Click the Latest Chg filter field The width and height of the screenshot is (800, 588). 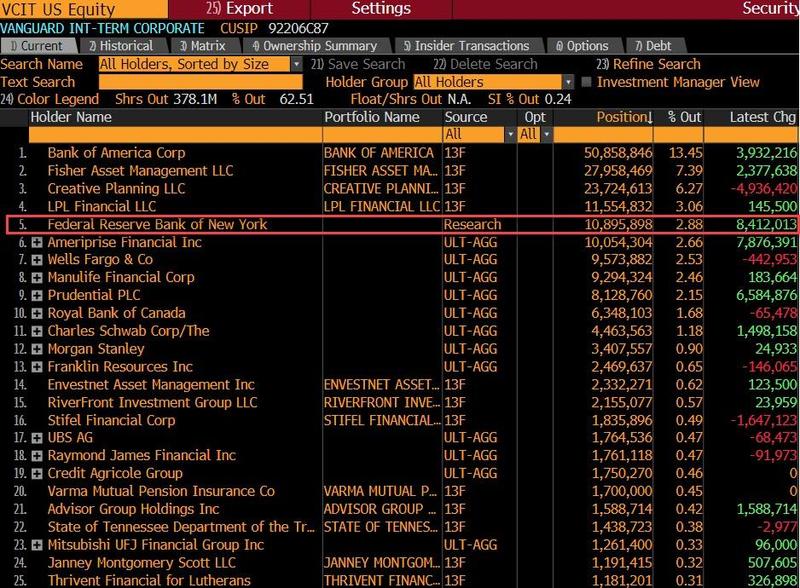coord(752,135)
